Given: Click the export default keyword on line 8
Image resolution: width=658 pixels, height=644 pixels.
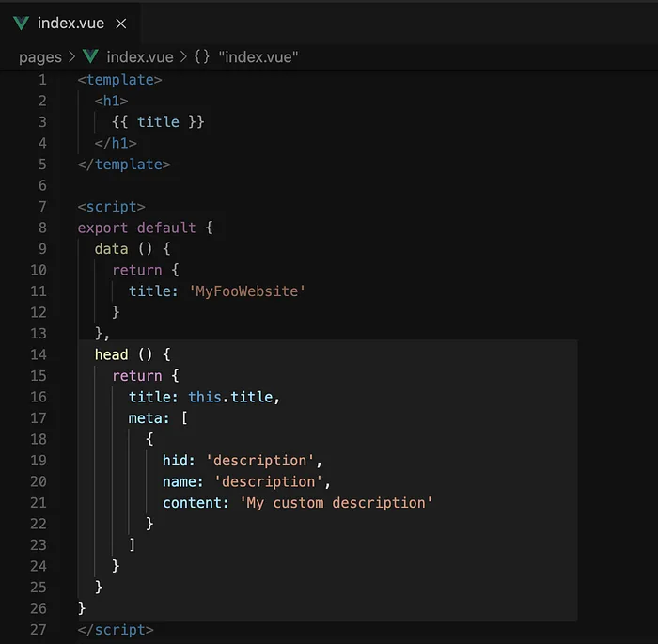Looking at the screenshot, I should pos(136,228).
